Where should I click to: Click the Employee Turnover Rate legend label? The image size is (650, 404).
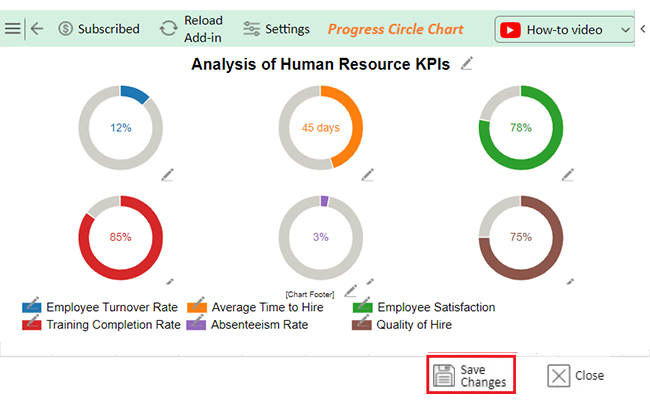click(112, 307)
